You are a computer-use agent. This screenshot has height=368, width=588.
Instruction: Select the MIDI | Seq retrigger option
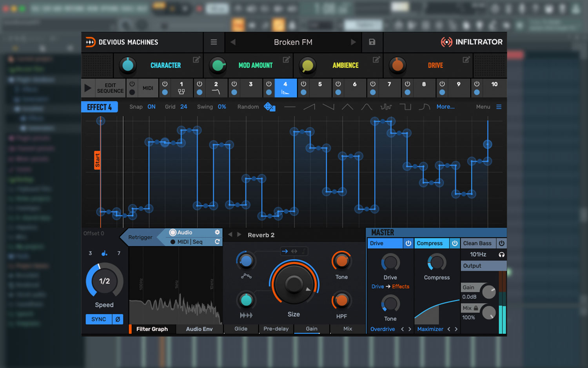[x=187, y=242]
